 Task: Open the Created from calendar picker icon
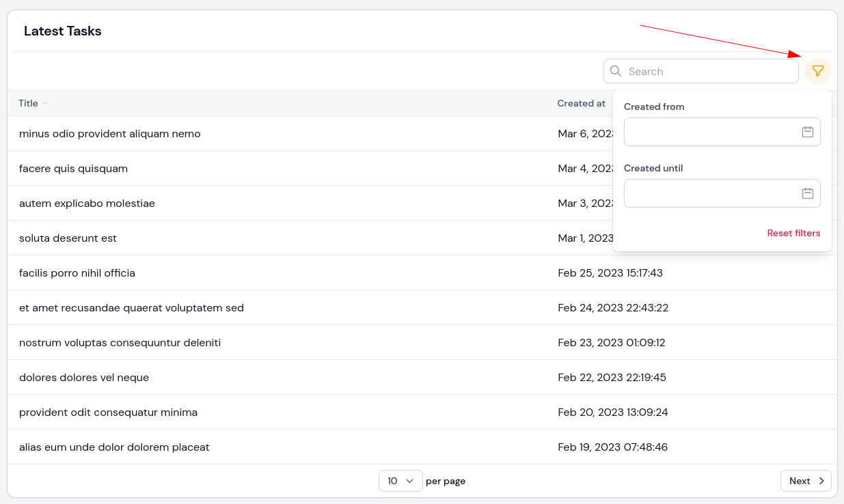pos(808,132)
